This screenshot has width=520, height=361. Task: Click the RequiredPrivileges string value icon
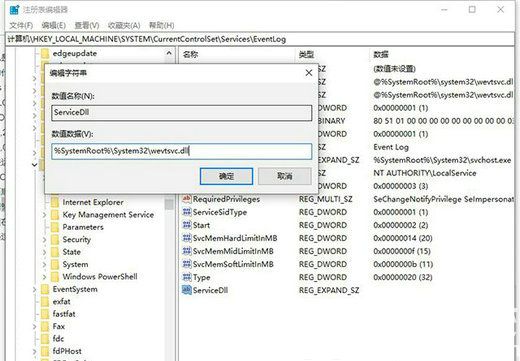pos(187,199)
